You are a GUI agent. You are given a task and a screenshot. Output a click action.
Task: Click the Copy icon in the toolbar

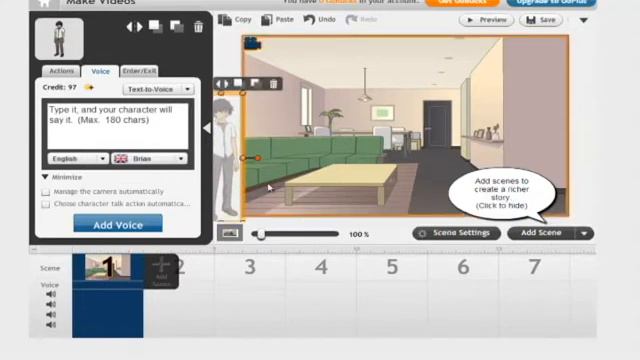(x=224, y=20)
